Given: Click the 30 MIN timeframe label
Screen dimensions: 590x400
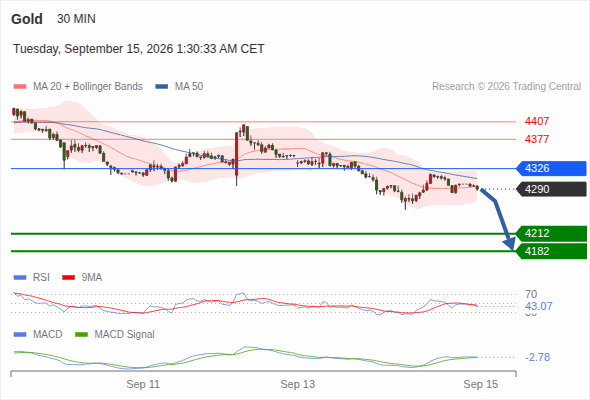Looking at the screenshot, I should pyautogui.click(x=76, y=19).
